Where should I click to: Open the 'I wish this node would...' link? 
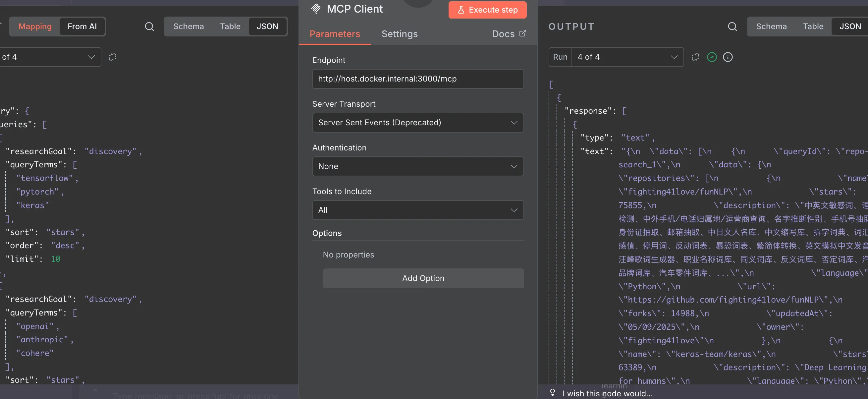[x=608, y=393]
